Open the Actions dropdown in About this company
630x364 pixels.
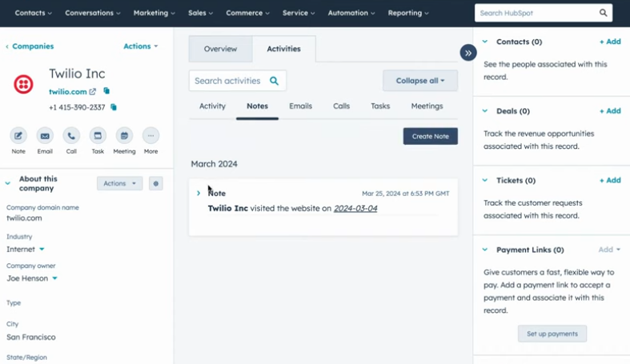click(120, 183)
